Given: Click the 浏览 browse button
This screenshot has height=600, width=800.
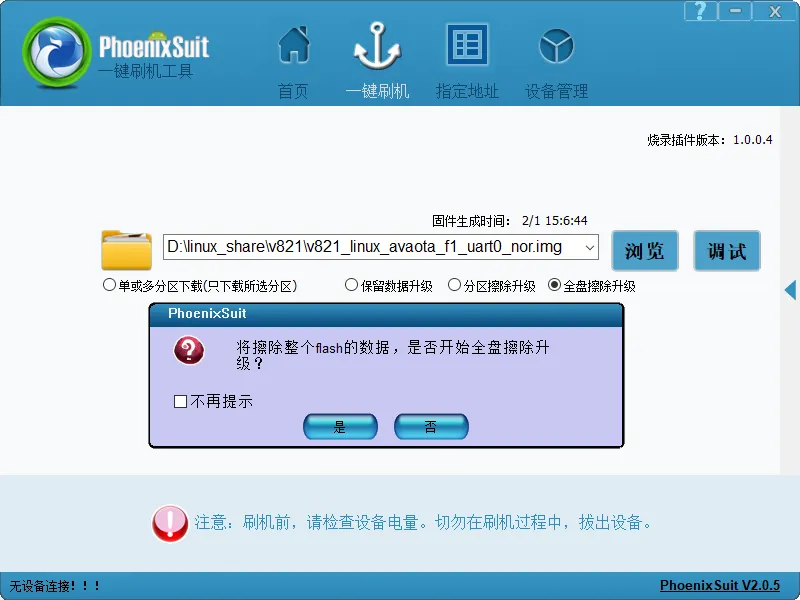Looking at the screenshot, I should [x=645, y=251].
